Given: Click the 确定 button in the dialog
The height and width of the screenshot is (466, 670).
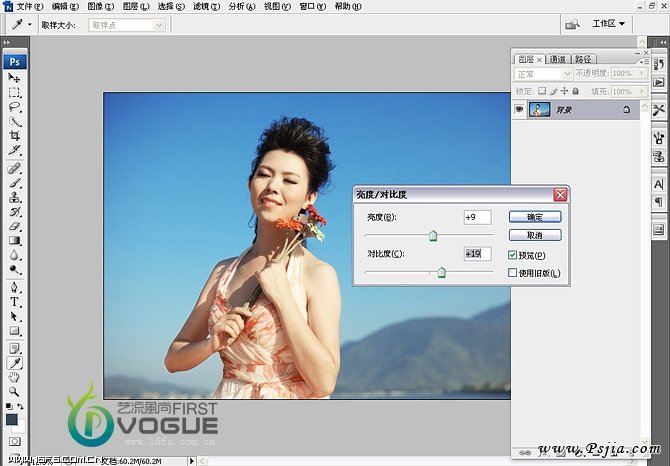Looking at the screenshot, I should [x=534, y=216].
